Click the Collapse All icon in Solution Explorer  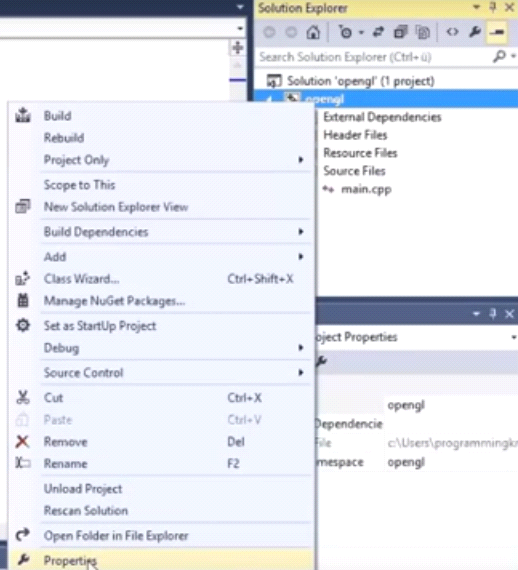pyautogui.click(x=400, y=32)
